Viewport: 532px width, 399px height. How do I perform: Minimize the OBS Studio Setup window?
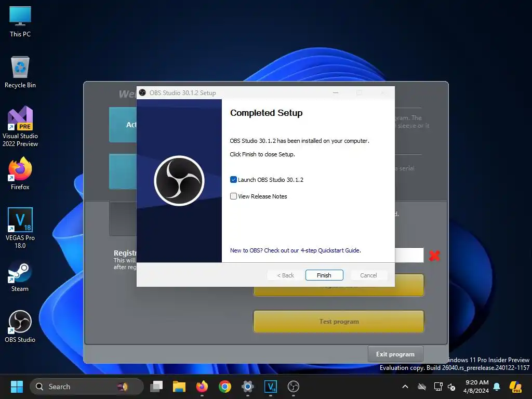pos(336,92)
